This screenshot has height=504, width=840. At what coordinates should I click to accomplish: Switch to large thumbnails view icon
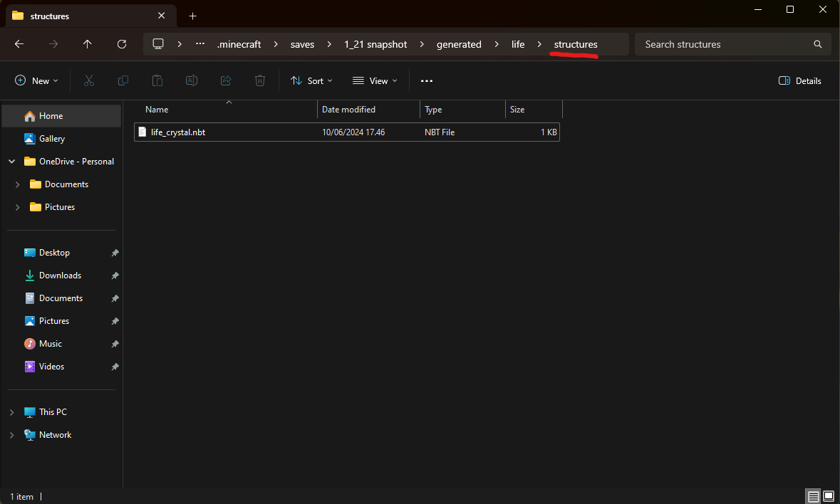click(x=829, y=496)
